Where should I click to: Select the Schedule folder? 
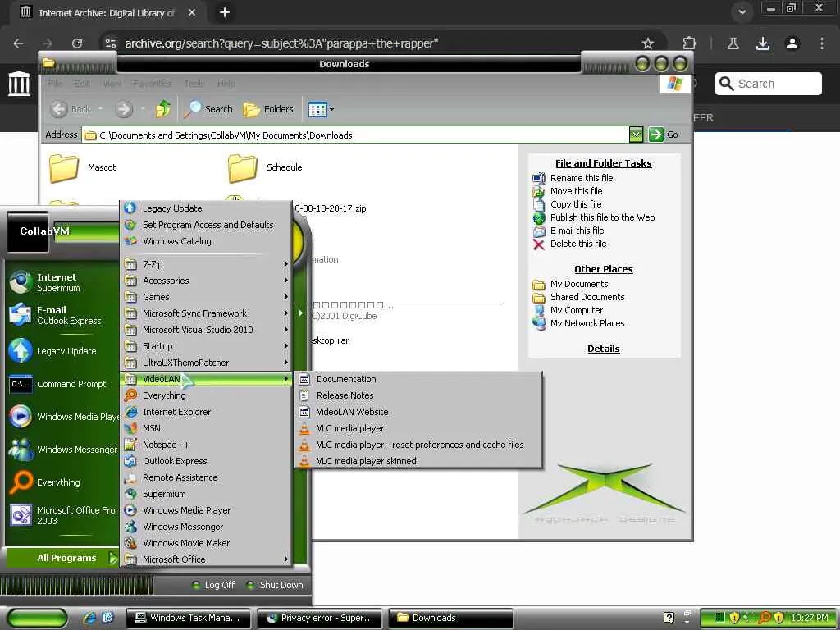[265, 167]
